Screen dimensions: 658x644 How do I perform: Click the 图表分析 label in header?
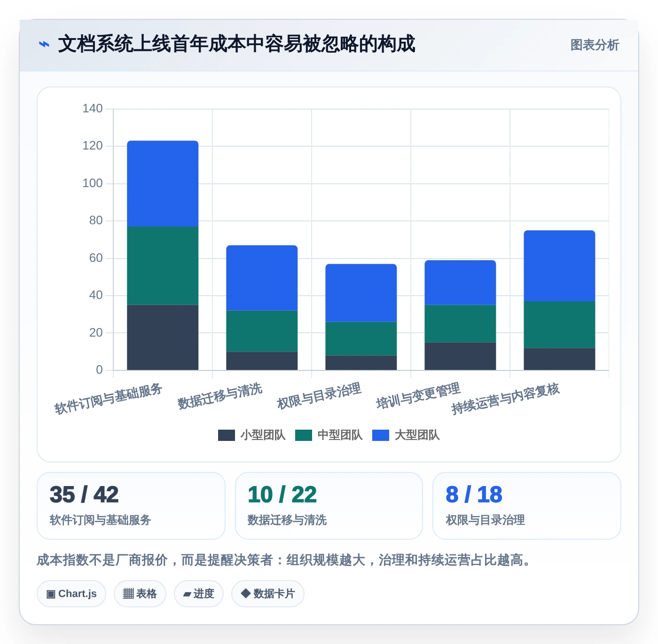tap(595, 45)
